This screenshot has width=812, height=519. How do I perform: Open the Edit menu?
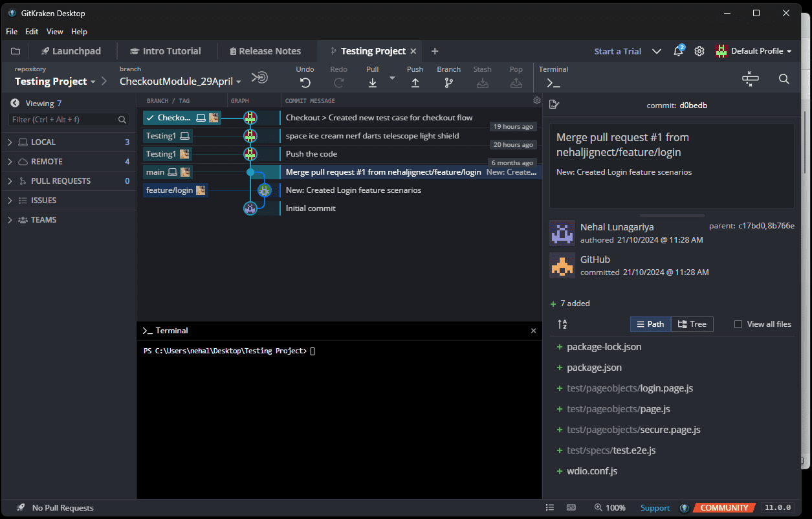(x=32, y=32)
